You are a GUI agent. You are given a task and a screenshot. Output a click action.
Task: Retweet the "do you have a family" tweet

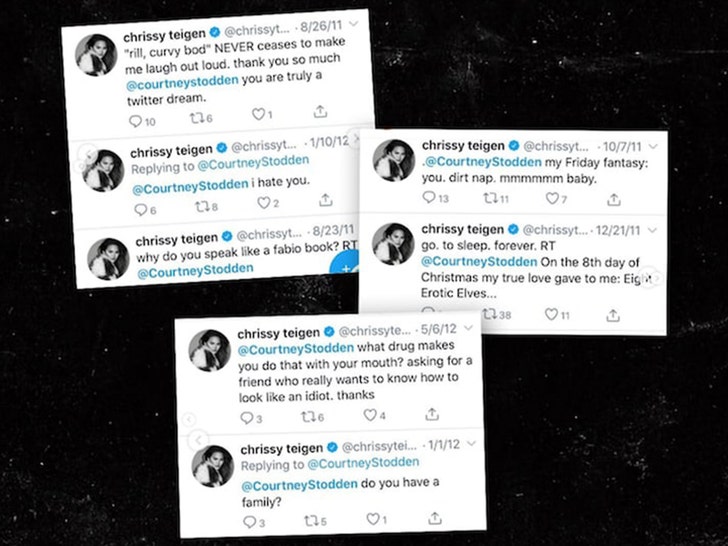coord(311,520)
